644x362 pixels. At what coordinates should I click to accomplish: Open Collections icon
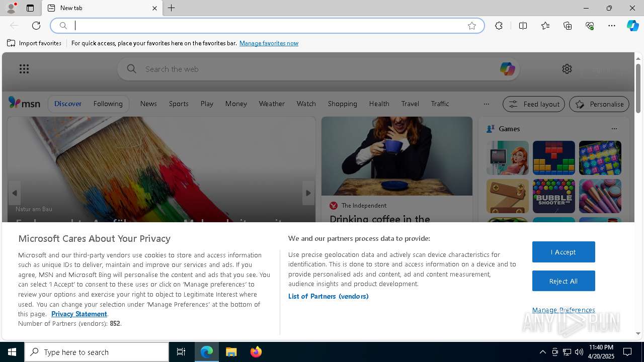pos(568,26)
